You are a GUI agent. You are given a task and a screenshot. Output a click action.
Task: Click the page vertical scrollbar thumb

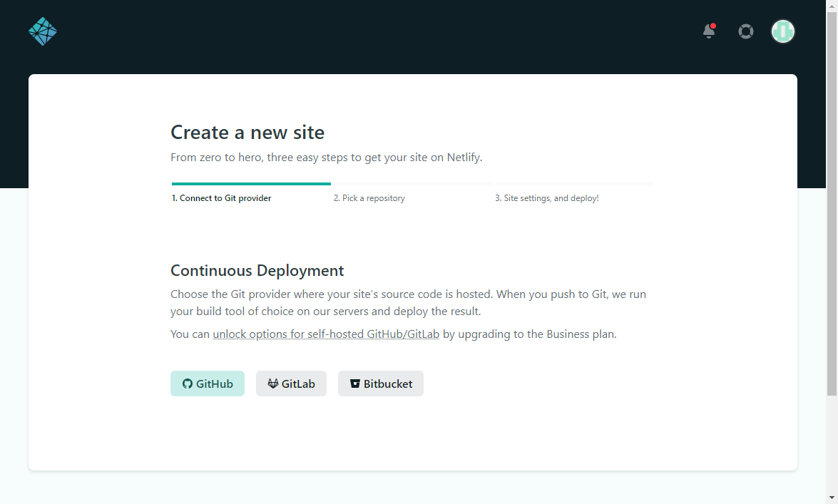(x=832, y=203)
